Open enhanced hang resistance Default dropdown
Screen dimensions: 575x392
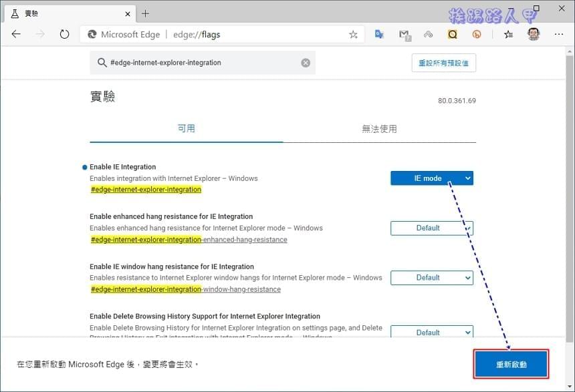pos(432,228)
